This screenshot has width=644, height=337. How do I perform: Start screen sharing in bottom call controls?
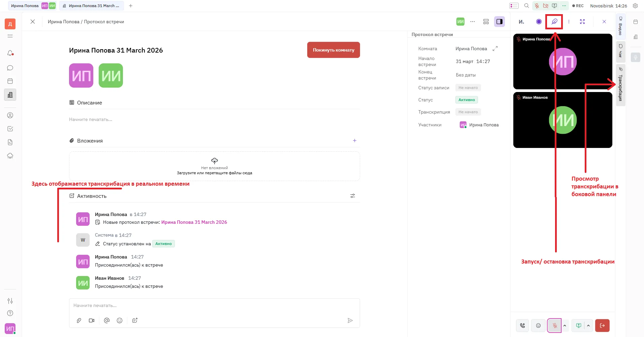(578, 326)
